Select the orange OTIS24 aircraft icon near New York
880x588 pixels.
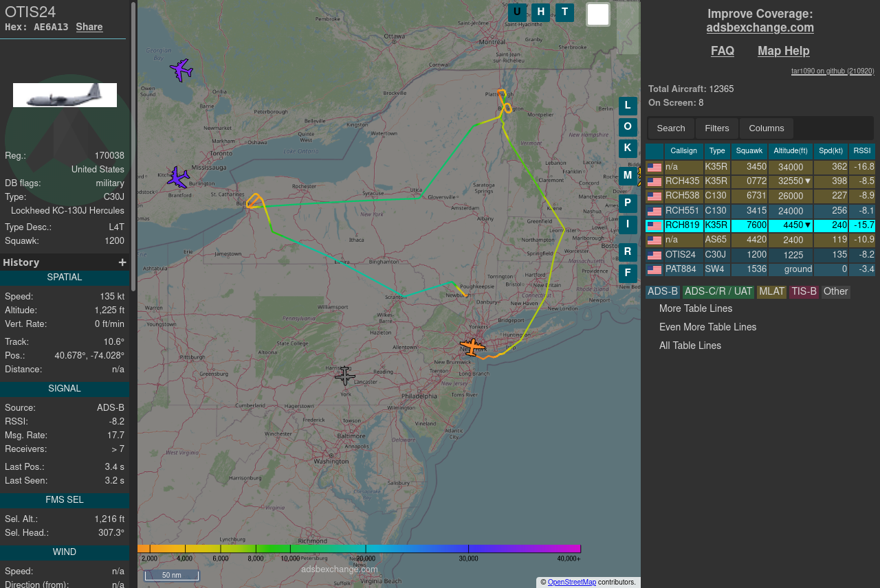tap(472, 347)
